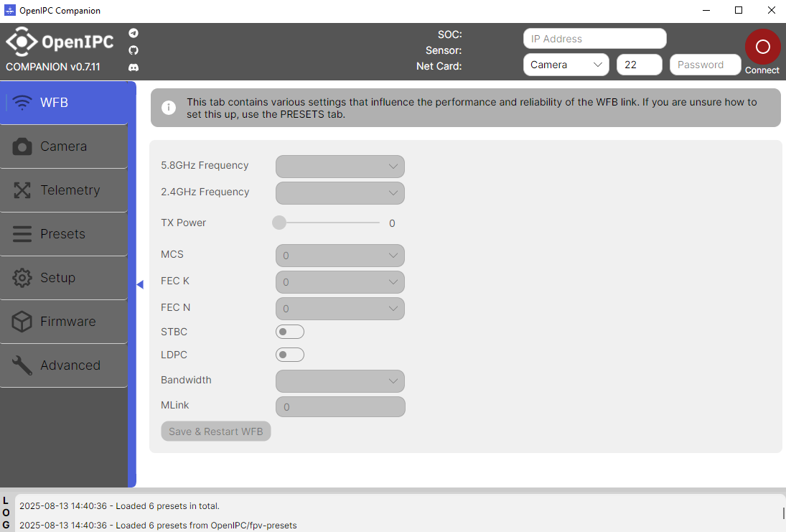Close the OpenIPC Companion window
786x532 pixels.
(x=771, y=10)
